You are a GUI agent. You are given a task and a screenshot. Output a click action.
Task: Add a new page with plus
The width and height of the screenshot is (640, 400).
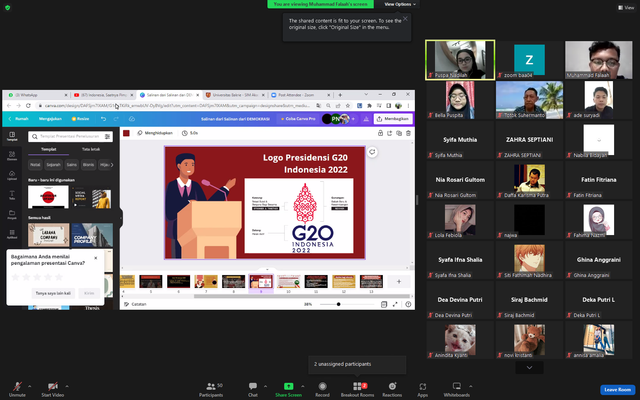[x=399, y=282]
